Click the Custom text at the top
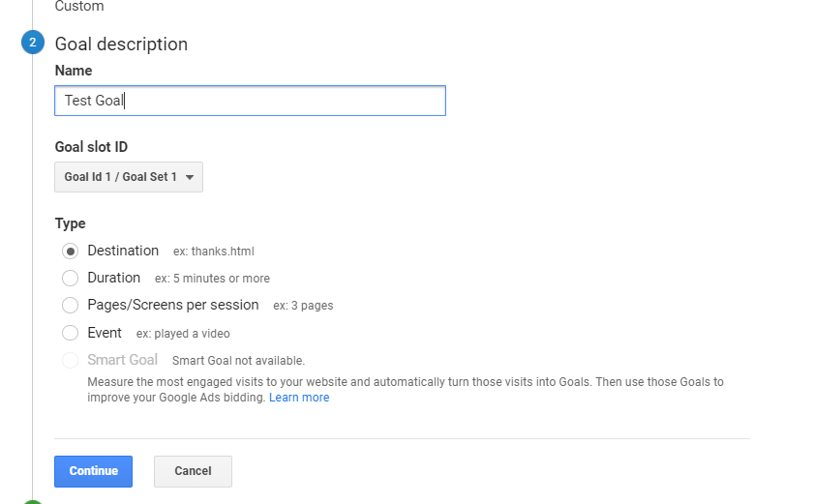 pos(79,6)
